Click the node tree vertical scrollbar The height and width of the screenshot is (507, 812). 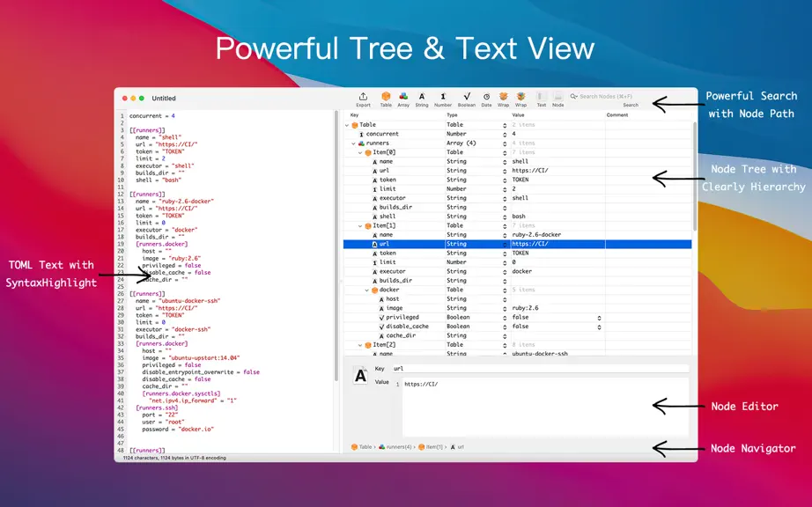(695, 177)
